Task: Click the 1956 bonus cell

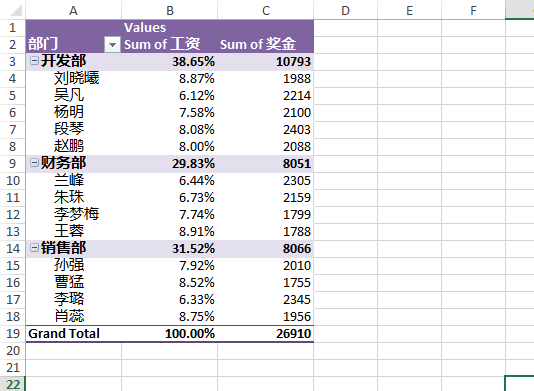Action: tap(266, 316)
